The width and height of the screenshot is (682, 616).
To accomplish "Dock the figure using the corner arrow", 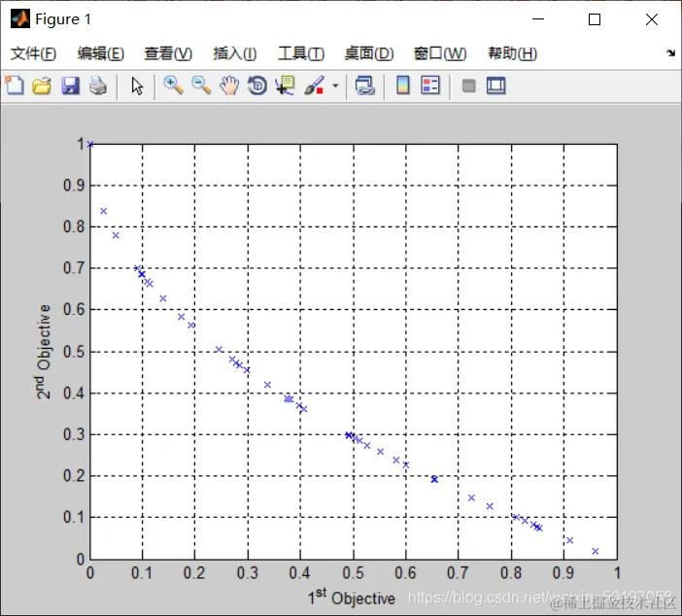I will (670, 53).
